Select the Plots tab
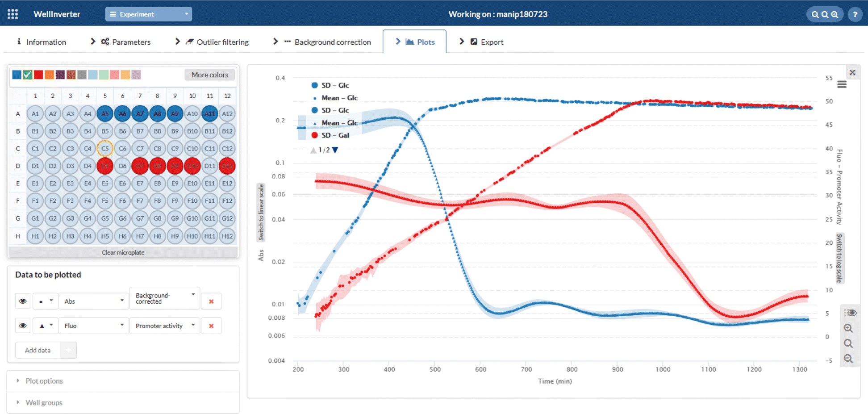Image resolution: width=868 pixels, height=414 pixels. click(x=414, y=42)
